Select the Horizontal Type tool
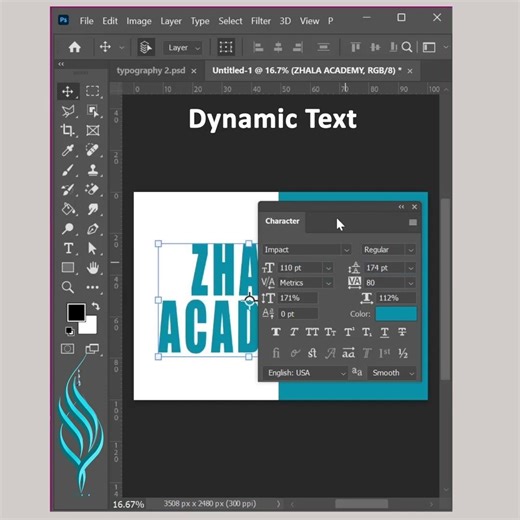The height and width of the screenshot is (520, 520). 68,248
